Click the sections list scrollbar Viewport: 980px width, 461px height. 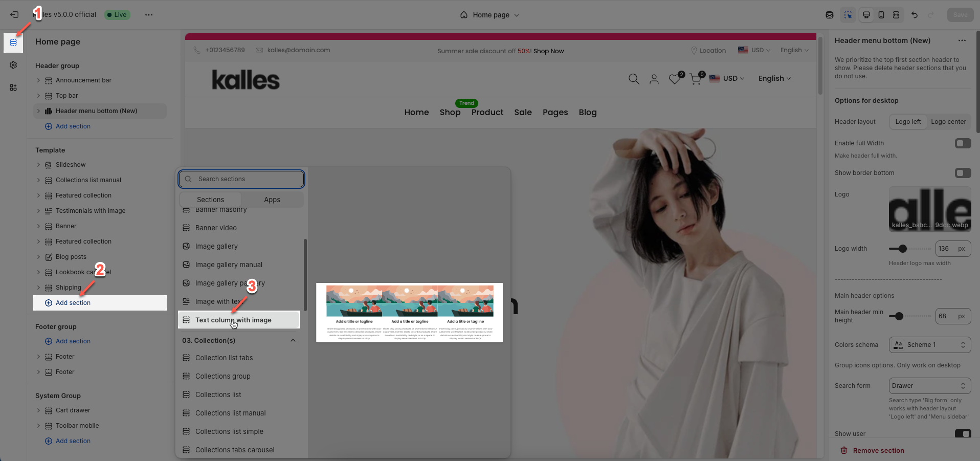pos(305,275)
